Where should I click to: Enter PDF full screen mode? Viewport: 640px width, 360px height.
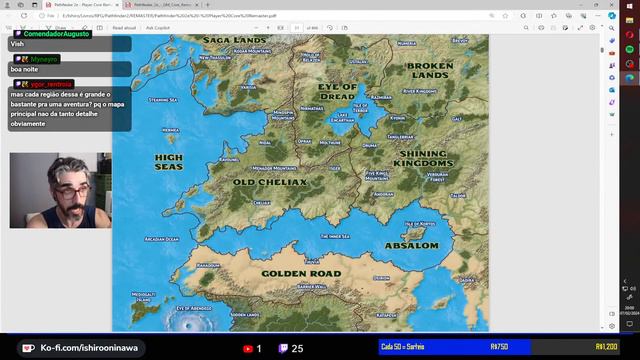580,28
